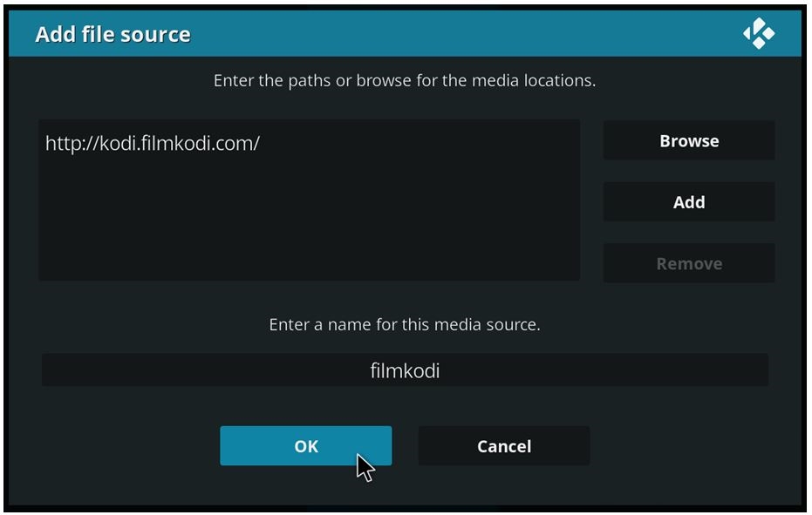The width and height of the screenshot is (812, 515).
Task: Click the Browse button
Action: [x=689, y=141]
